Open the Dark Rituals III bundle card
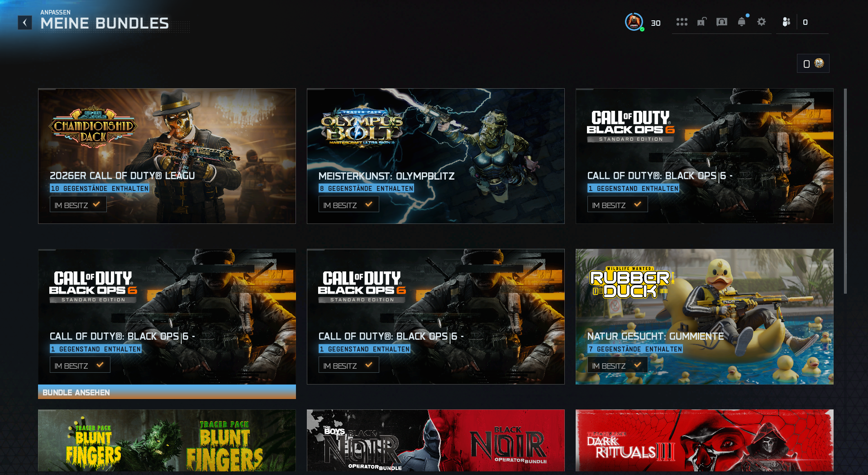Screen dimensions: 868x475 (x=705, y=441)
